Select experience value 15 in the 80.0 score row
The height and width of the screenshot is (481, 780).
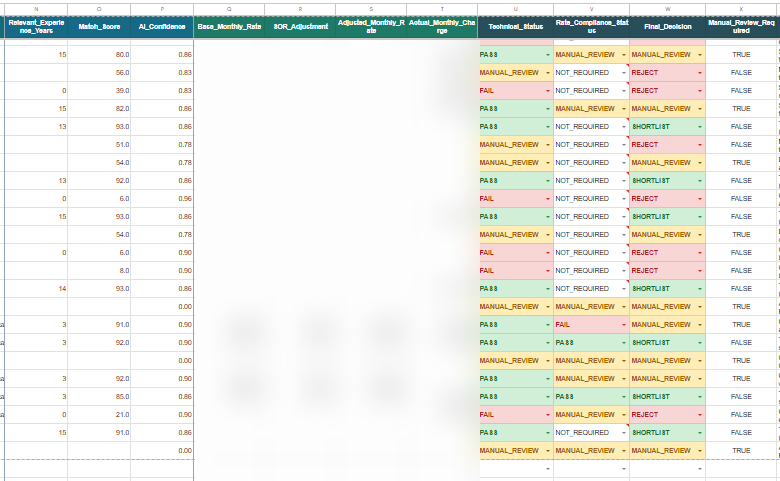[36, 55]
